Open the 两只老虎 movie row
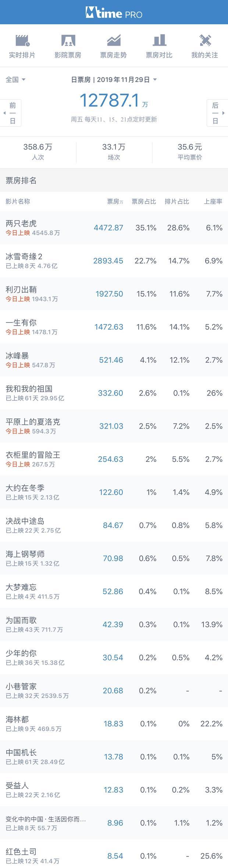Viewport: 228px width, 868px height. (x=114, y=227)
